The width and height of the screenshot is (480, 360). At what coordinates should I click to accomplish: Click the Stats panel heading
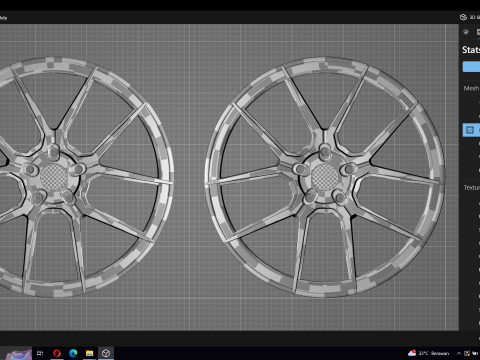point(471,50)
